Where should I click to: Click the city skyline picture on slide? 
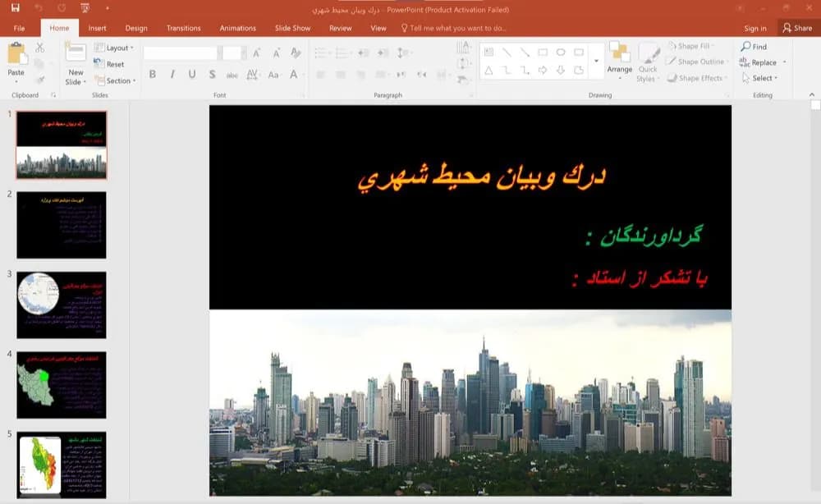click(470, 403)
